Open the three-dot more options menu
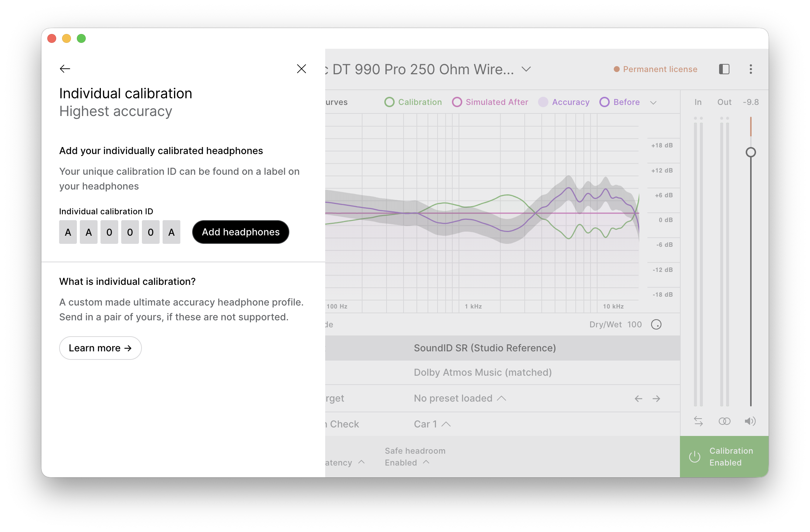810x532 pixels. coord(751,69)
